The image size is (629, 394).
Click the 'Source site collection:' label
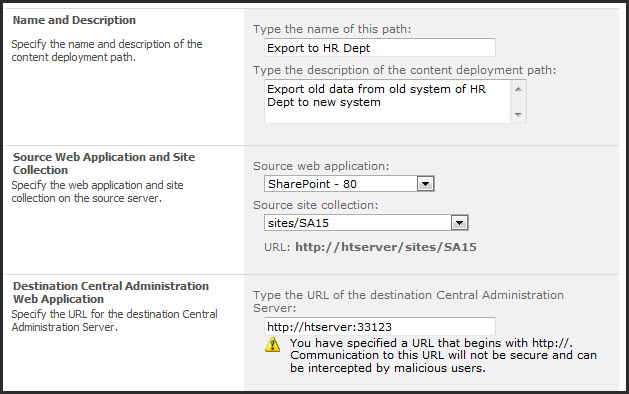tap(315, 205)
